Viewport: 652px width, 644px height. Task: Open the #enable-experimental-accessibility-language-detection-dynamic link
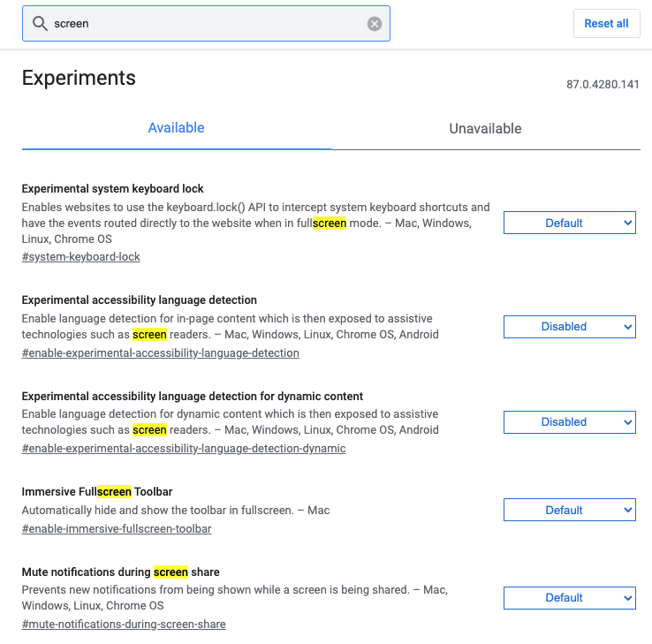pos(183,449)
